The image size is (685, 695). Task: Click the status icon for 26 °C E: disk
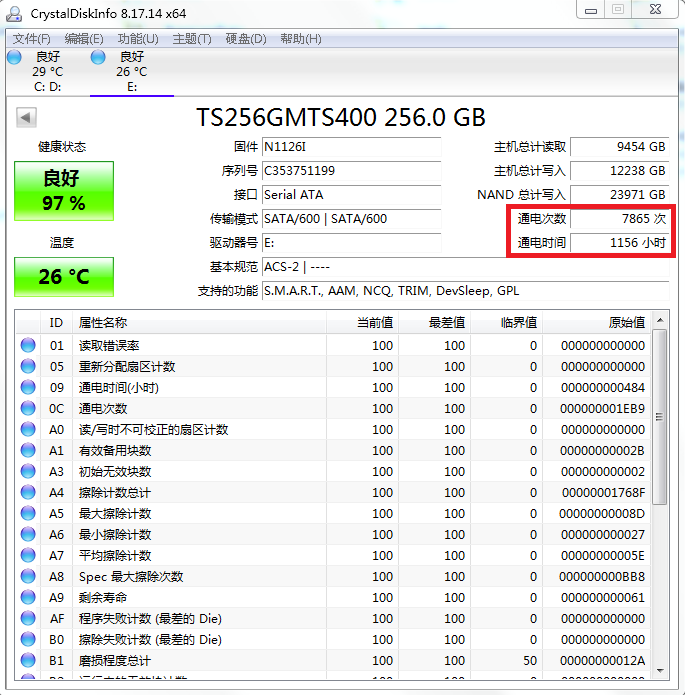point(98,57)
